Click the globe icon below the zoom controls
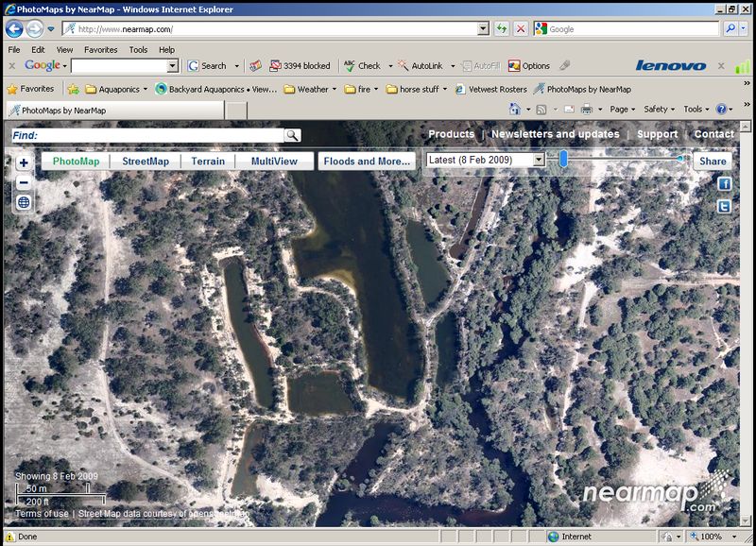The height and width of the screenshot is (546, 756). [x=24, y=202]
